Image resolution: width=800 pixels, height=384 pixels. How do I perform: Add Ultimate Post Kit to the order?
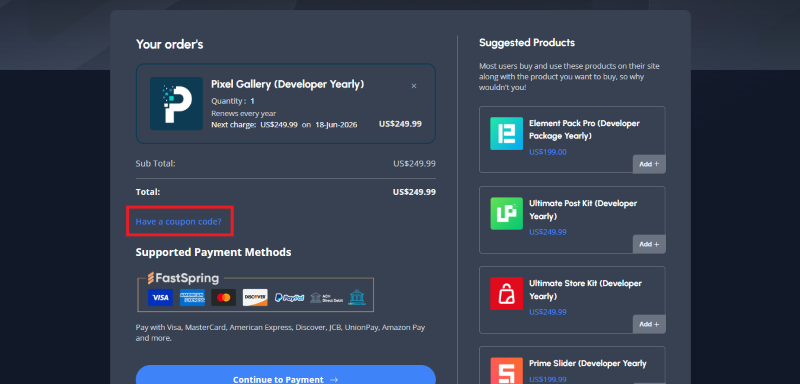coord(649,244)
